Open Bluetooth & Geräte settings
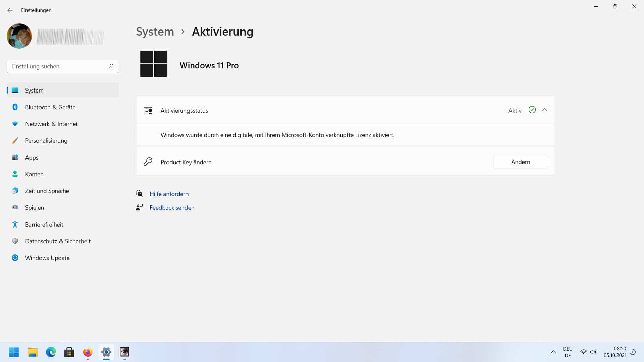The width and height of the screenshot is (644, 362). click(x=63, y=107)
